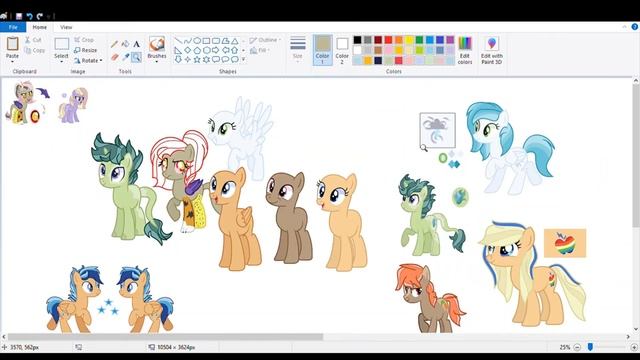Pick the black palette color
The height and width of the screenshot is (360, 640).
[357, 40]
